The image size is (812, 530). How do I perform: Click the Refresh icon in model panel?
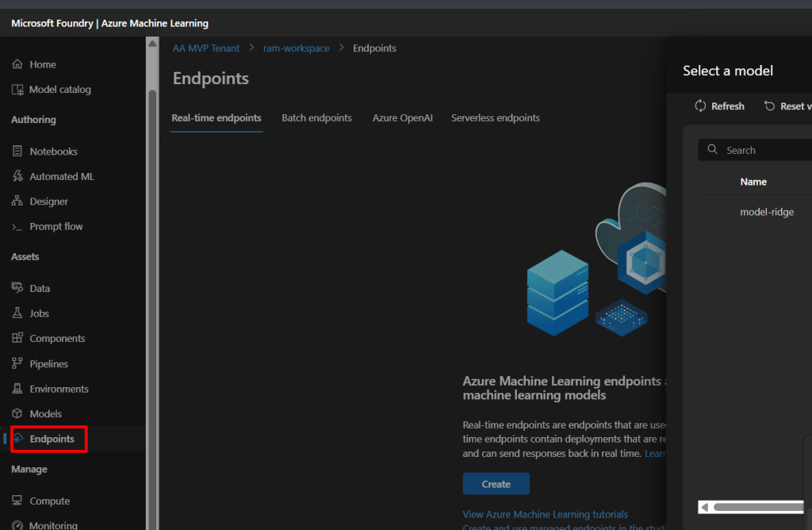(700, 106)
